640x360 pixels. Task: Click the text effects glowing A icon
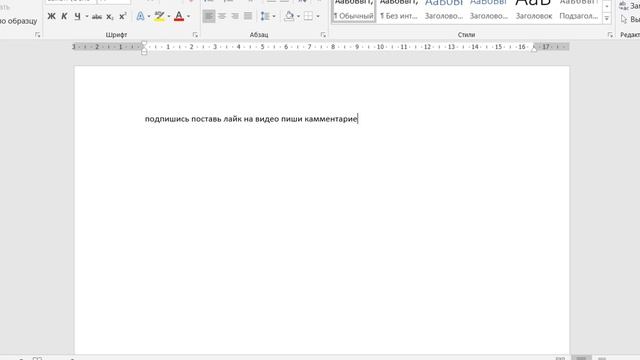point(140,16)
